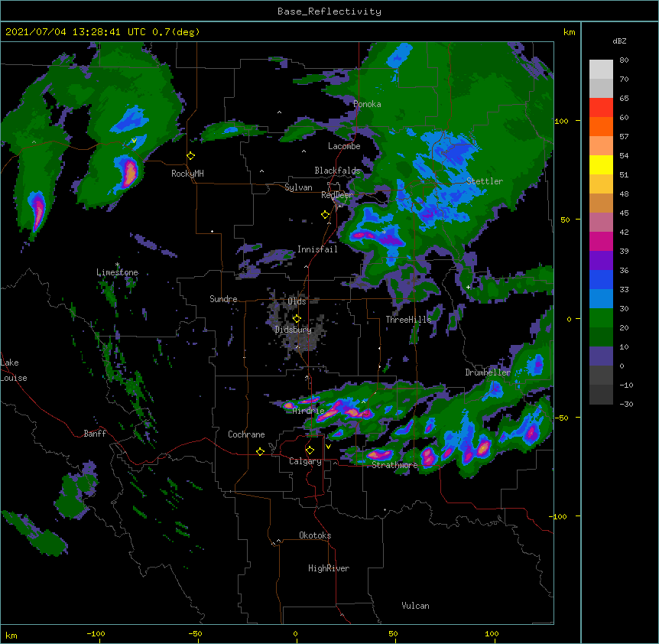Click the yellow V marker northwest of RockyMH
The width and height of the screenshot is (659, 644).
[x=134, y=141]
